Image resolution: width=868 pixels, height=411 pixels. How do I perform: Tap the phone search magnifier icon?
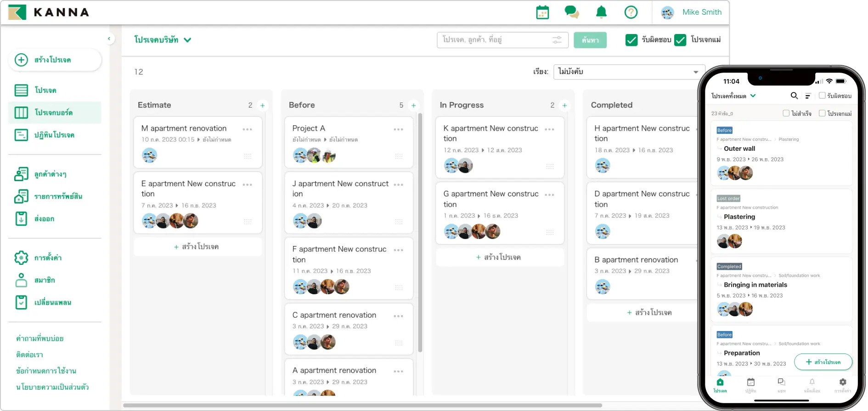point(794,96)
